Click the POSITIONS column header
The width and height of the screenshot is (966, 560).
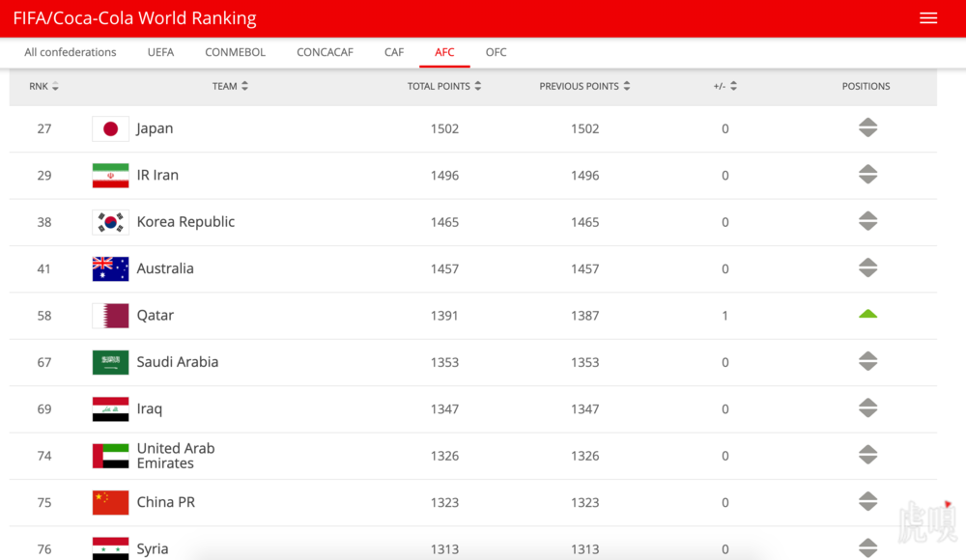(866, 86)
